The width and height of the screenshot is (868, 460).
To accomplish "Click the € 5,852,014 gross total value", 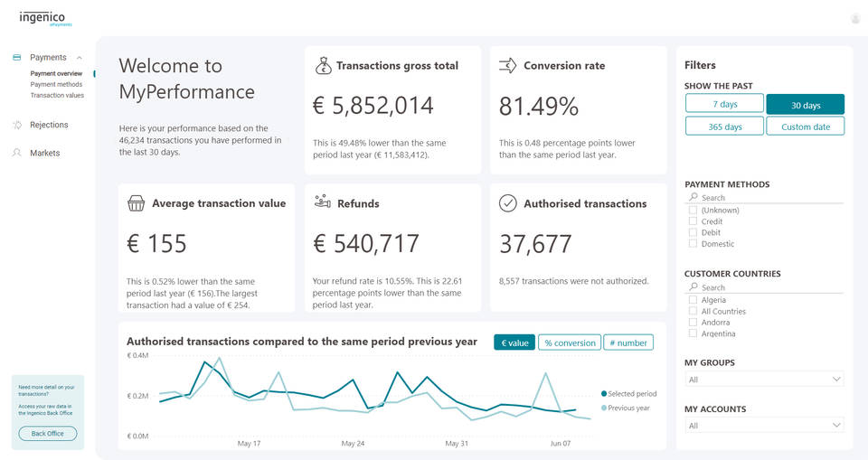I will pos(373,106).
